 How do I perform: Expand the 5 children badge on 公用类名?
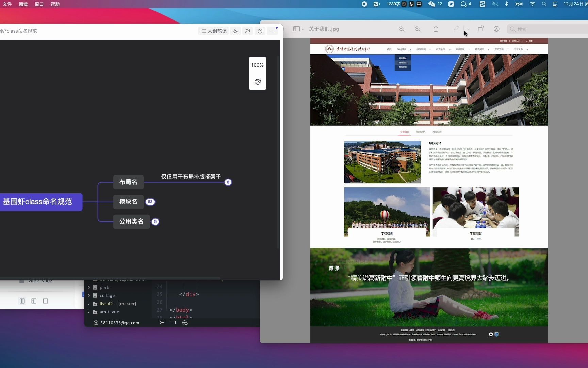coord(155,222)
